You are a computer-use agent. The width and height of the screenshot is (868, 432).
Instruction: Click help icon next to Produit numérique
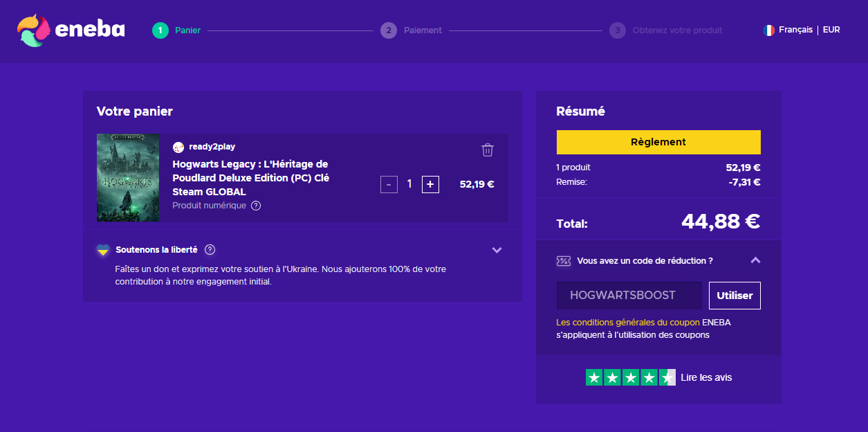click(256, 206)
